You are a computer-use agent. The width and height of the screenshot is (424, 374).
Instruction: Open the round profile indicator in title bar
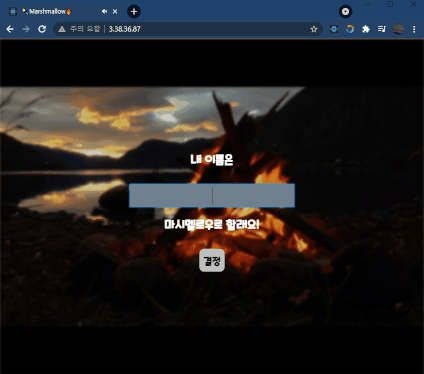click(345, 12)
